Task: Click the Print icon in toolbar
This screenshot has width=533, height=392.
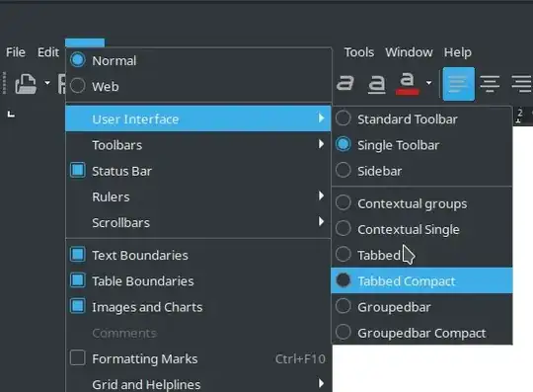Action: [26, 84]
